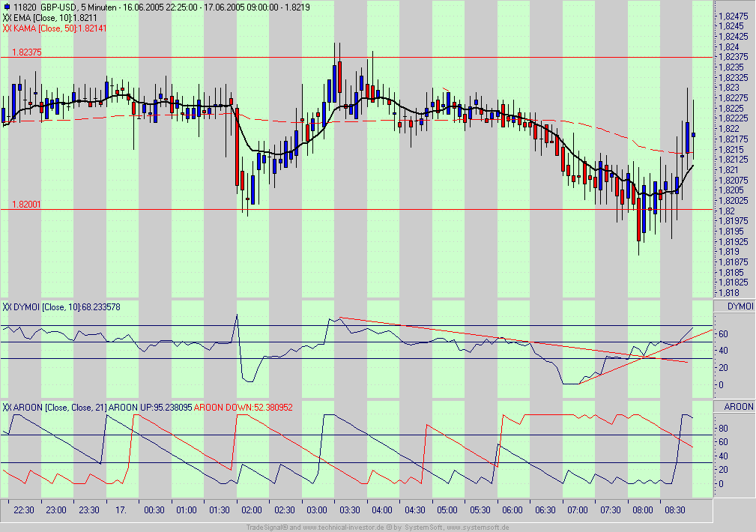The image size is (756, 532).
Task: Click the 03:00 time axis label
Action: tap(317, 510)
